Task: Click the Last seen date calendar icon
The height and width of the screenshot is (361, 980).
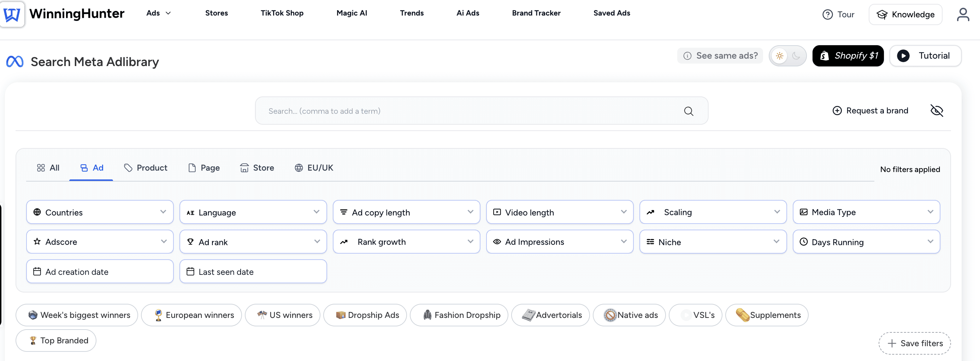Action: pyautogui.click(x=190, y=271)
